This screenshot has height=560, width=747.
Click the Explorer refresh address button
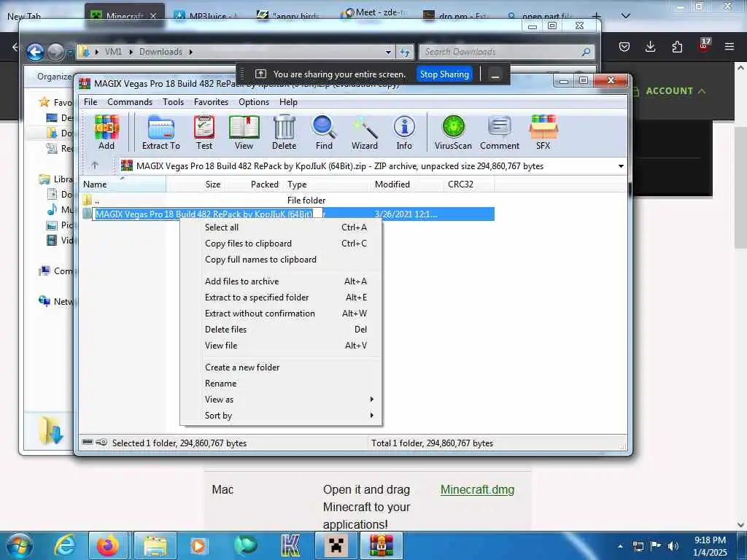tap(405, 52)
